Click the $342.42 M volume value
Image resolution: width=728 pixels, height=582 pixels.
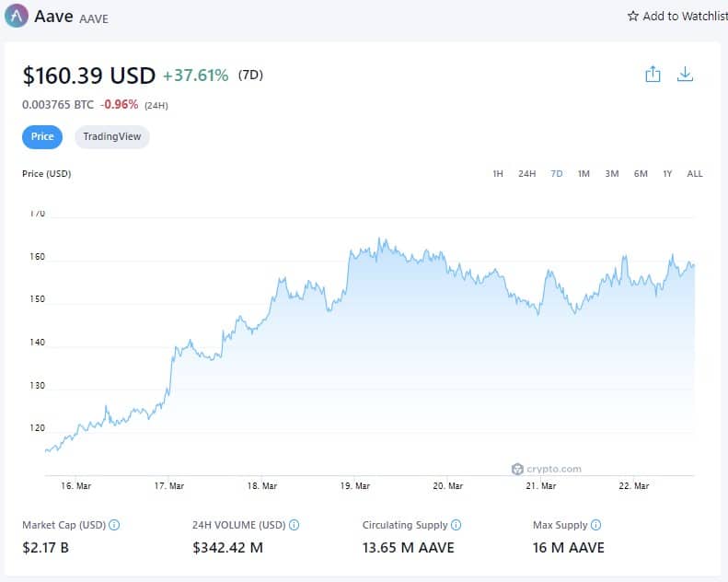click(x=227, y=548)
